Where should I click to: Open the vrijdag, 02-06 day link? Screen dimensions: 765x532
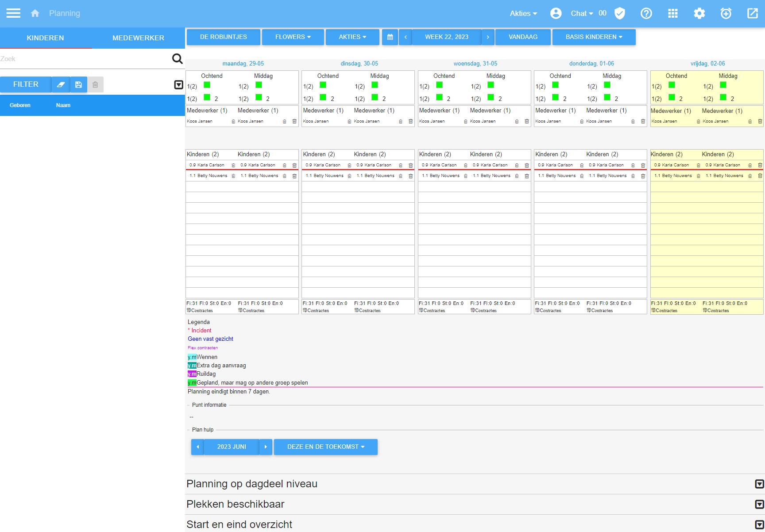708,64
